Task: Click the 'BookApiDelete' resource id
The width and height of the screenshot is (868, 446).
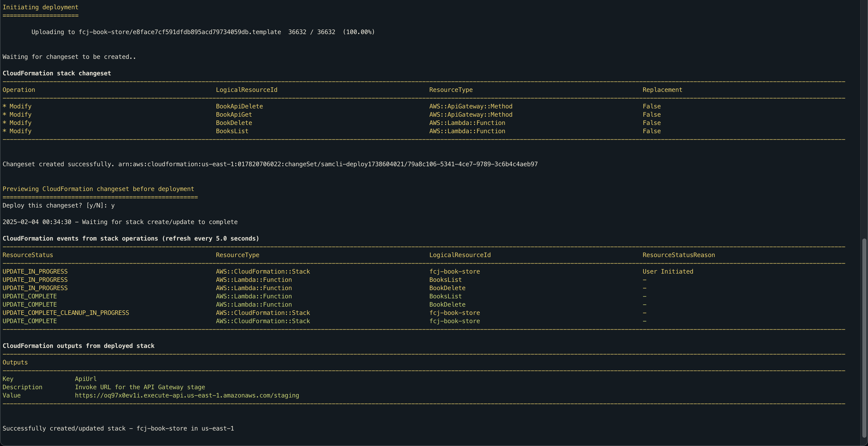Action: tap(239, 106)
